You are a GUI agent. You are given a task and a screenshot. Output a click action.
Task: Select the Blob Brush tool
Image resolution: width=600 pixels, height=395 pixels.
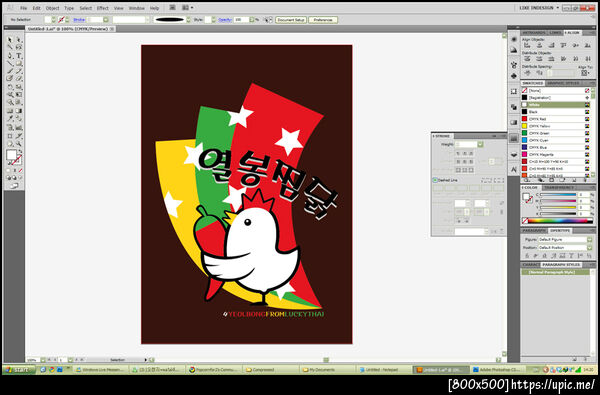(10, 79)
